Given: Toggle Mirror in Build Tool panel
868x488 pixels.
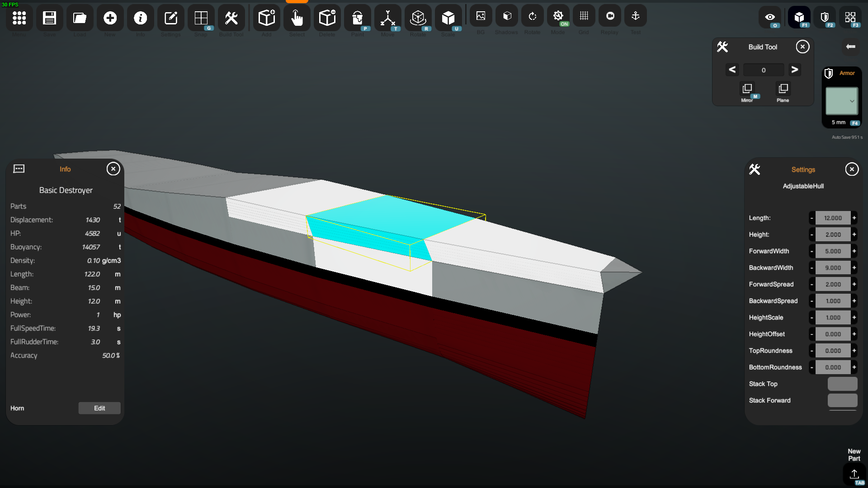Looking at the screenshot, I should tap(747, 89).
